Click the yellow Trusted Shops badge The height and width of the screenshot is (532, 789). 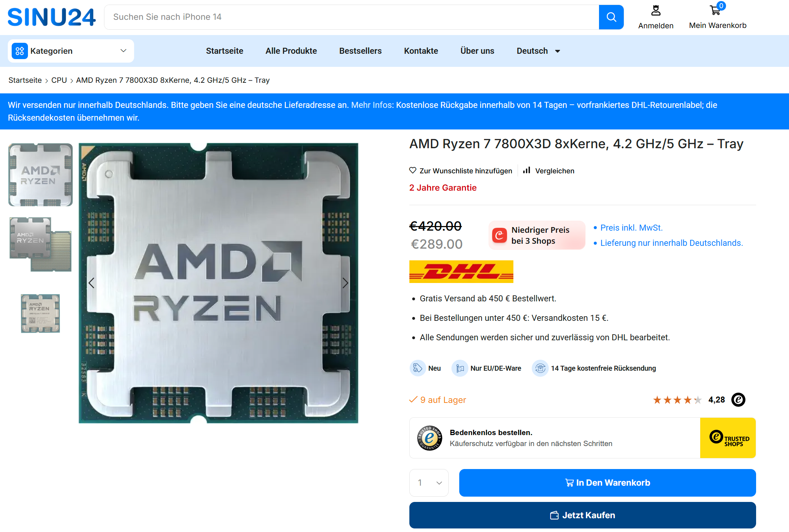click(728, 438)
